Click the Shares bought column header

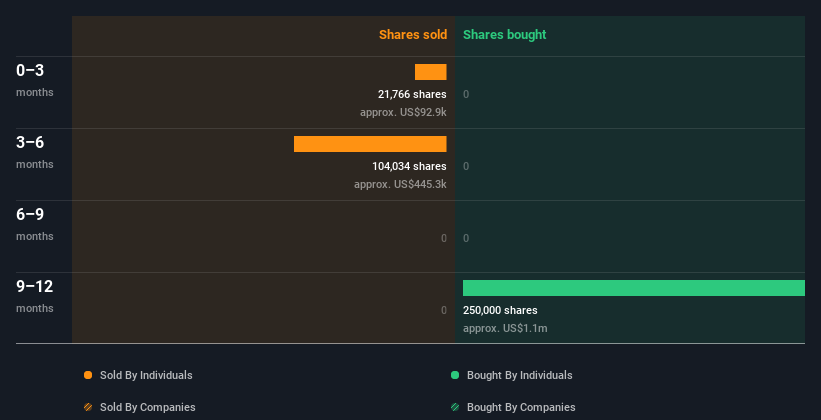coord(504,35)
